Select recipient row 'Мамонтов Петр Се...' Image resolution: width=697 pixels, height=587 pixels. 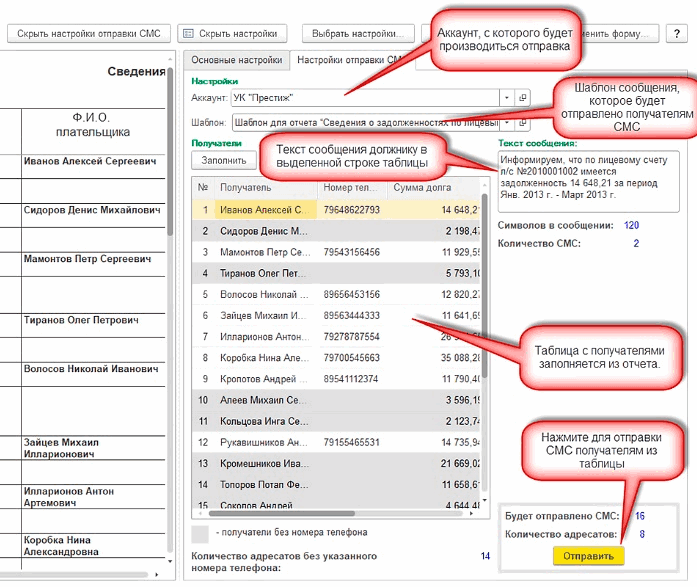[336, 252]
